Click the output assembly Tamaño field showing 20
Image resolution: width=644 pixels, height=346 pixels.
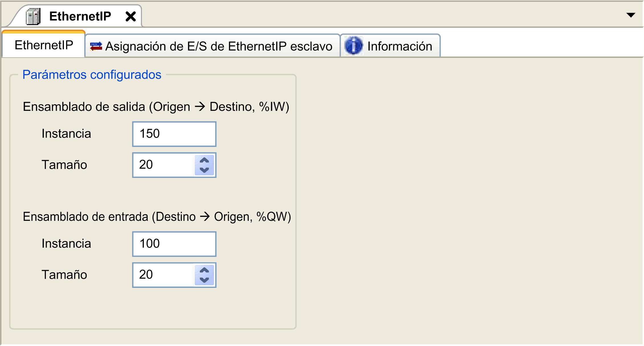point(163,165)
